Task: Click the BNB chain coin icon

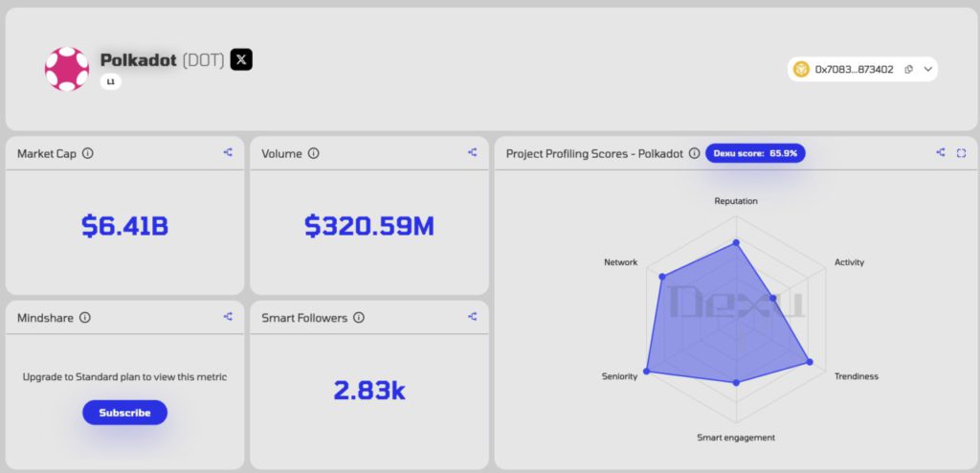Action: coord(801,70)
